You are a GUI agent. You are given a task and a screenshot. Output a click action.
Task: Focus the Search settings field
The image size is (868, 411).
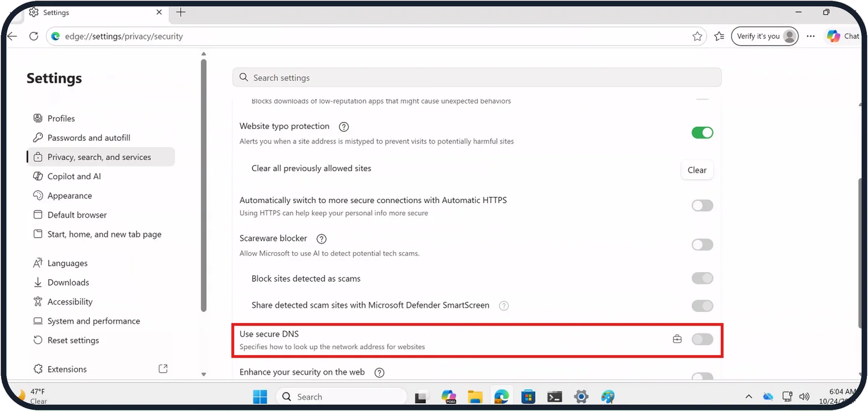tap(477, 77)
